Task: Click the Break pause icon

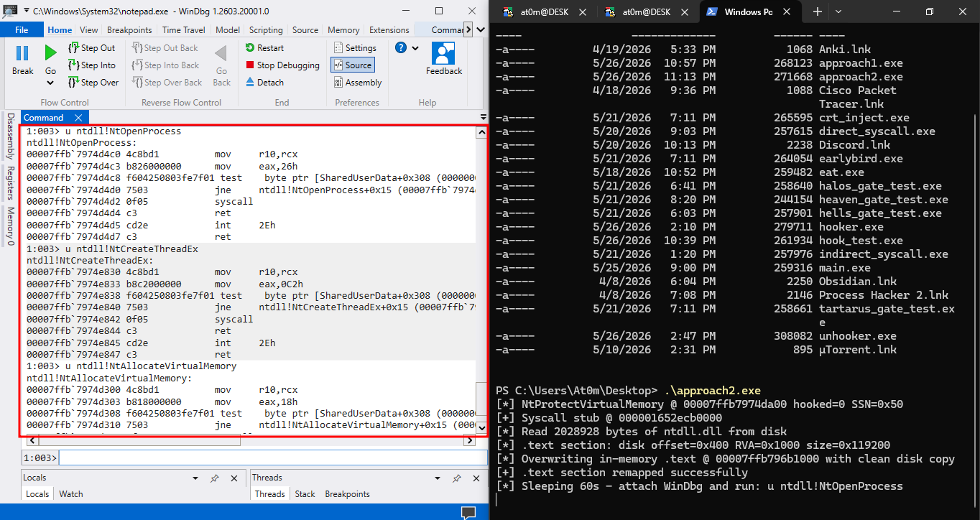Action: (x=22, y=53)
